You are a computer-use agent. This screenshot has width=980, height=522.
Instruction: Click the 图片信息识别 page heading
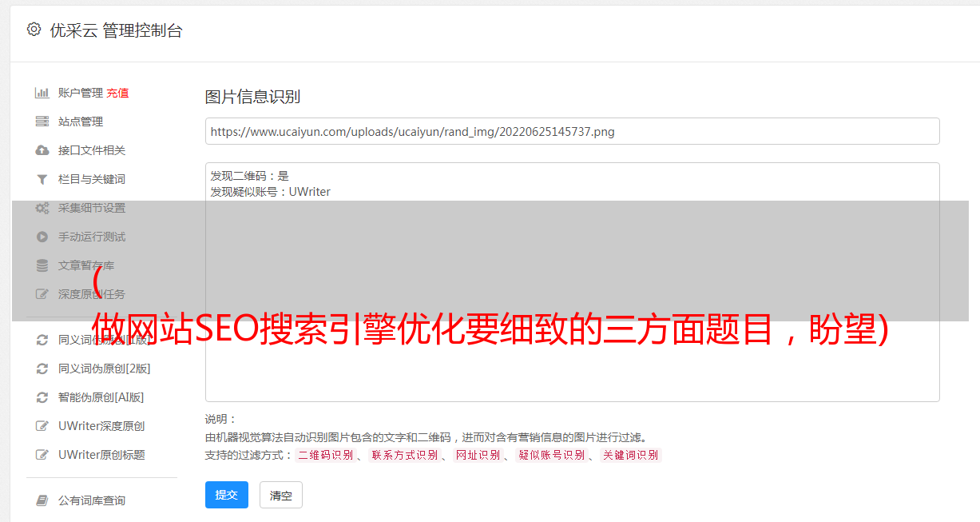(x=252, y=97)
